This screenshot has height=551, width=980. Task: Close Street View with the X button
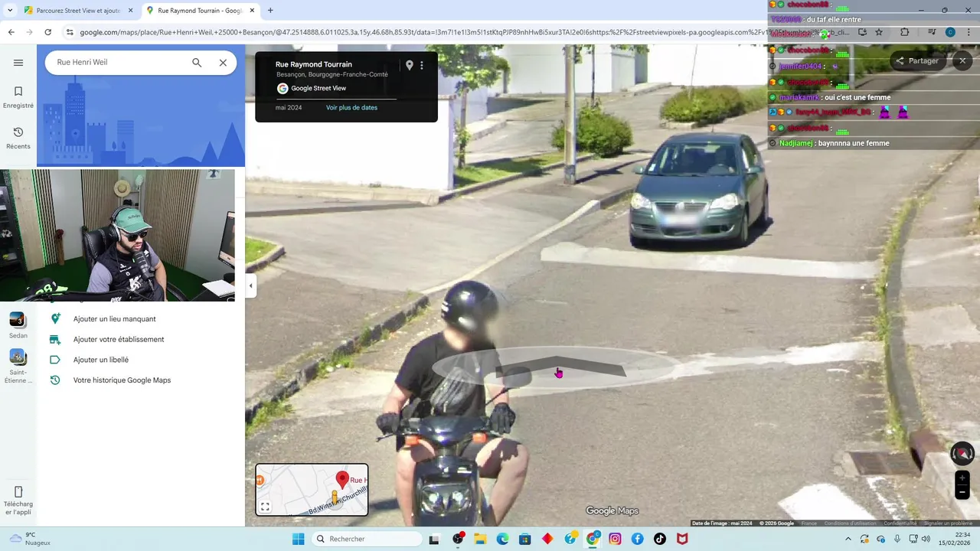962,60
